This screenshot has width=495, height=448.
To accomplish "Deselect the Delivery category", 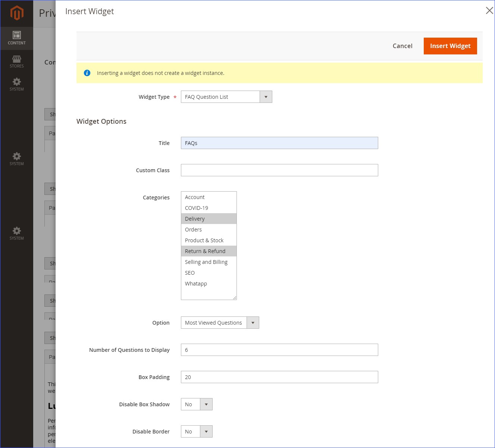I will click(x=209, y=218).
